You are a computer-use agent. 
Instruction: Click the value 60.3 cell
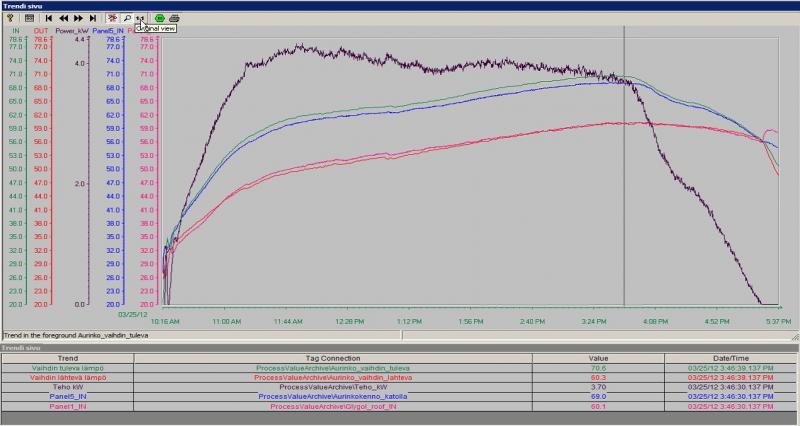click(x=598, y=378)
